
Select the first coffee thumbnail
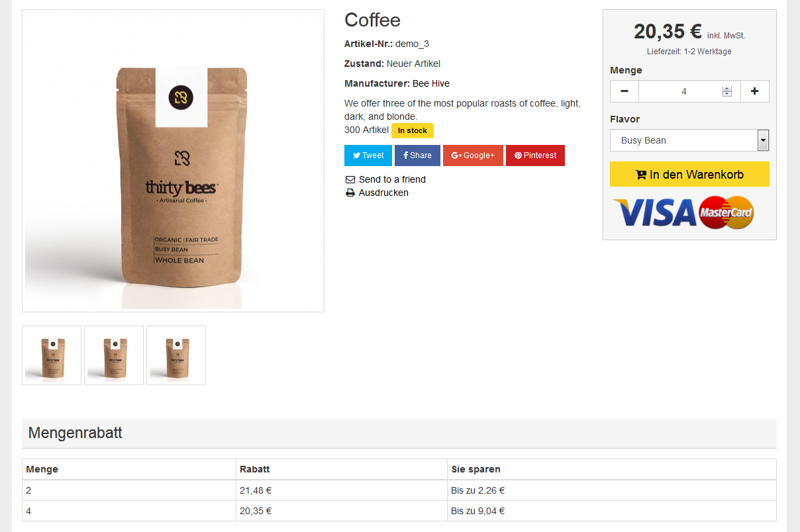pyautogui.click(x=52, y=355)
